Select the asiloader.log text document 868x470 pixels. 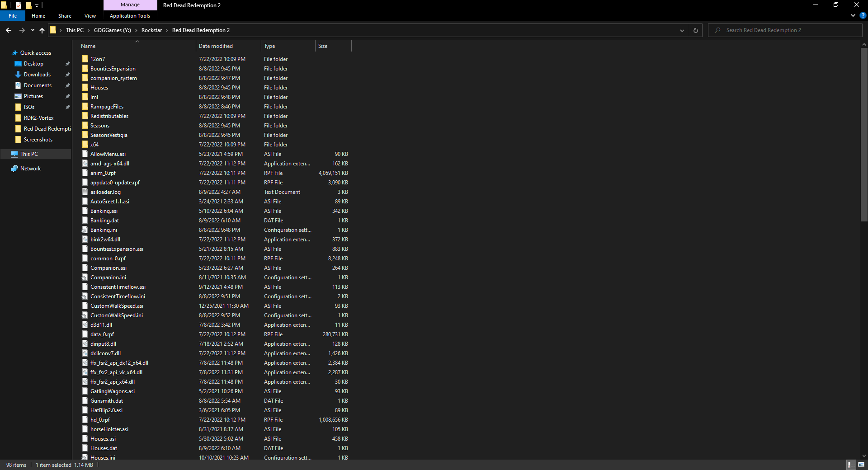pos(105,192)
